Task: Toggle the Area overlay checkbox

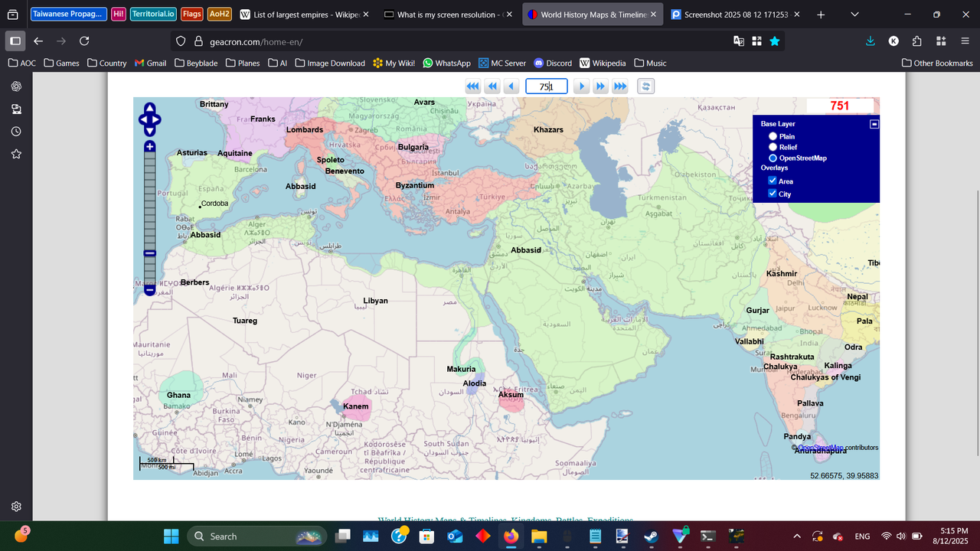Action: (773, 181)
